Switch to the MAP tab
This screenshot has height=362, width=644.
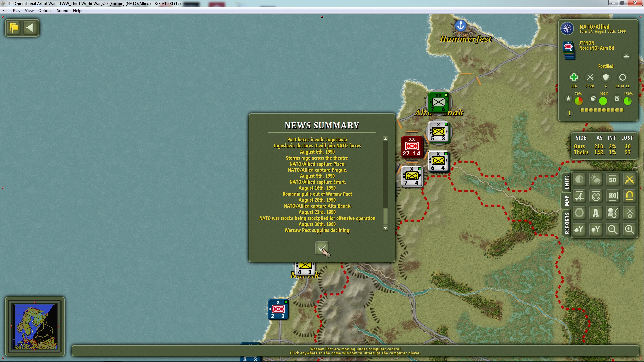click(x=567, y=201)
